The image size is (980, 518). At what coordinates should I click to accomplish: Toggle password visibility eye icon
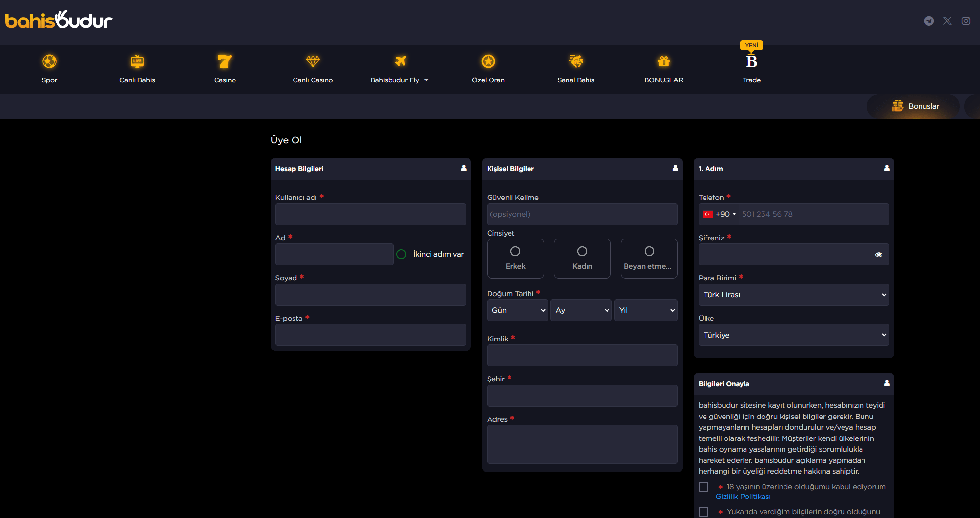879,255
